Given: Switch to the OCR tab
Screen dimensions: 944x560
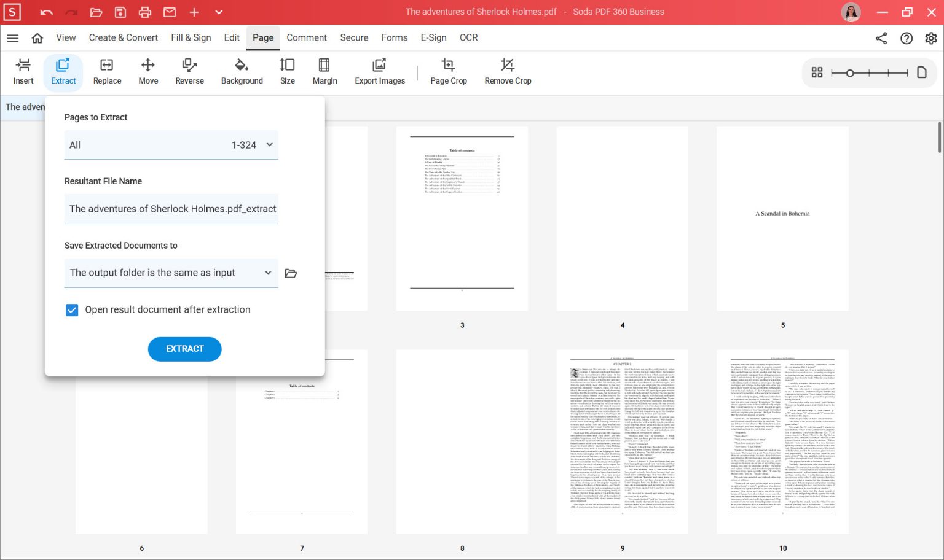Looking at the screenshot, I should (x=469, y=37).
